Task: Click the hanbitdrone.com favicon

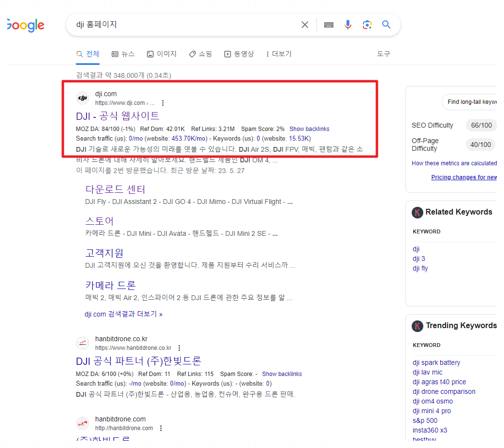Action: click(83, 423)
